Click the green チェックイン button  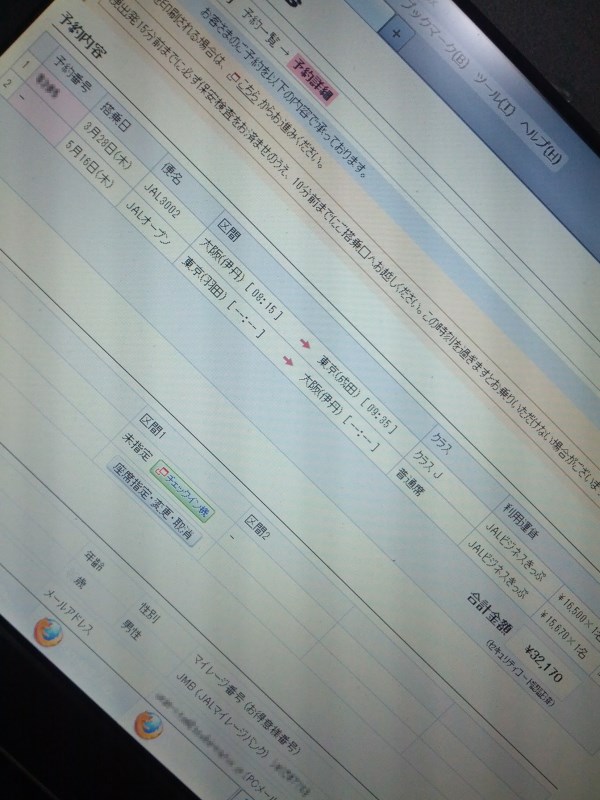tap(184, 491)
